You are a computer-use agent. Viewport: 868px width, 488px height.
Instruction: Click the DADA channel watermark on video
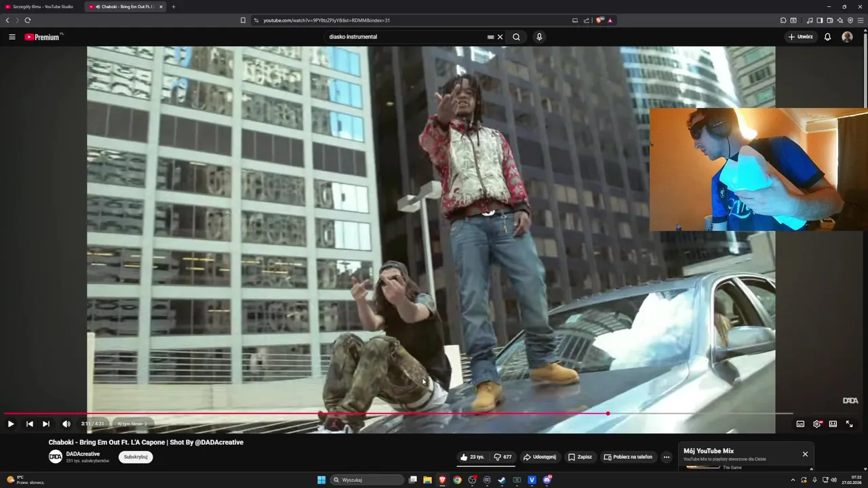click(850, 401)
